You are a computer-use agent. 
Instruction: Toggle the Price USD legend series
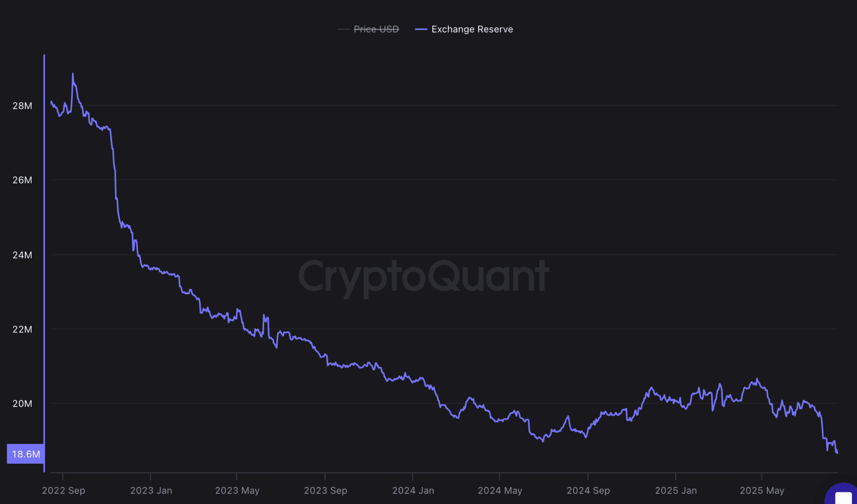tap(368, 29)
